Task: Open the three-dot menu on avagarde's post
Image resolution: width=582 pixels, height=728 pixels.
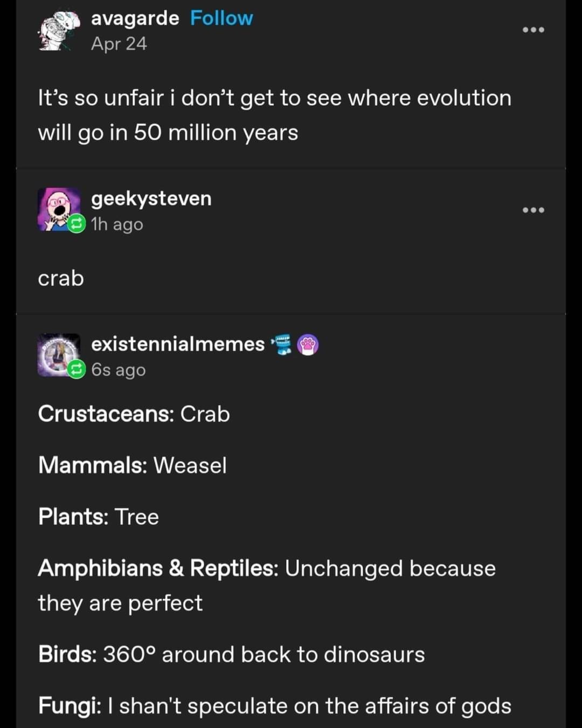Action: click(x=533, y=30)
